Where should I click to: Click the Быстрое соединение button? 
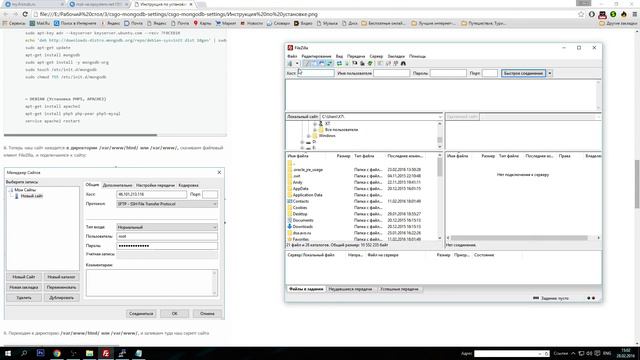point(523,73)
